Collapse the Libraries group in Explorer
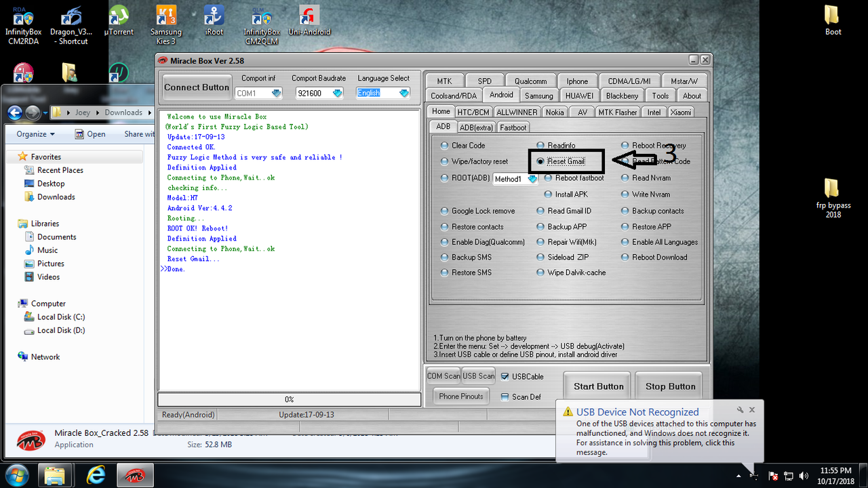Image resolution: width=868 pixels, height=488 pixels. pyautogui.click(x=12, y=224)
